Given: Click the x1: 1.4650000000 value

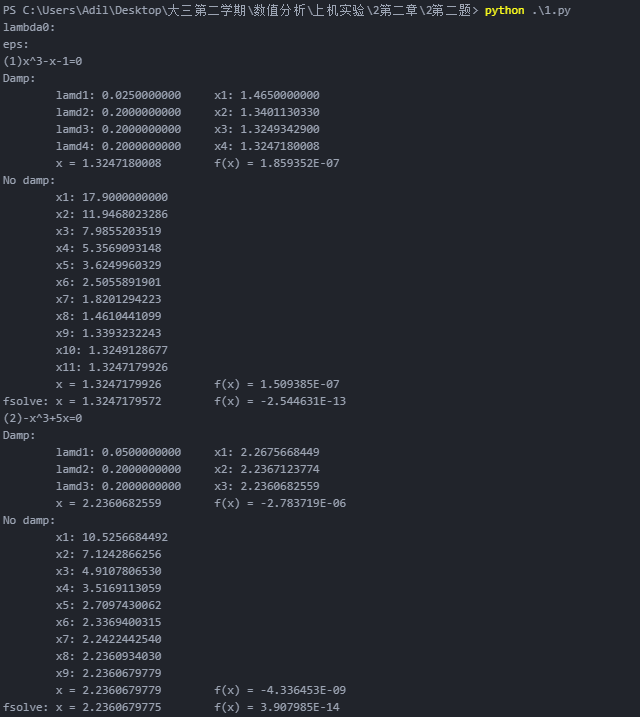Looking at the screenshot, I should coord(267,95).
